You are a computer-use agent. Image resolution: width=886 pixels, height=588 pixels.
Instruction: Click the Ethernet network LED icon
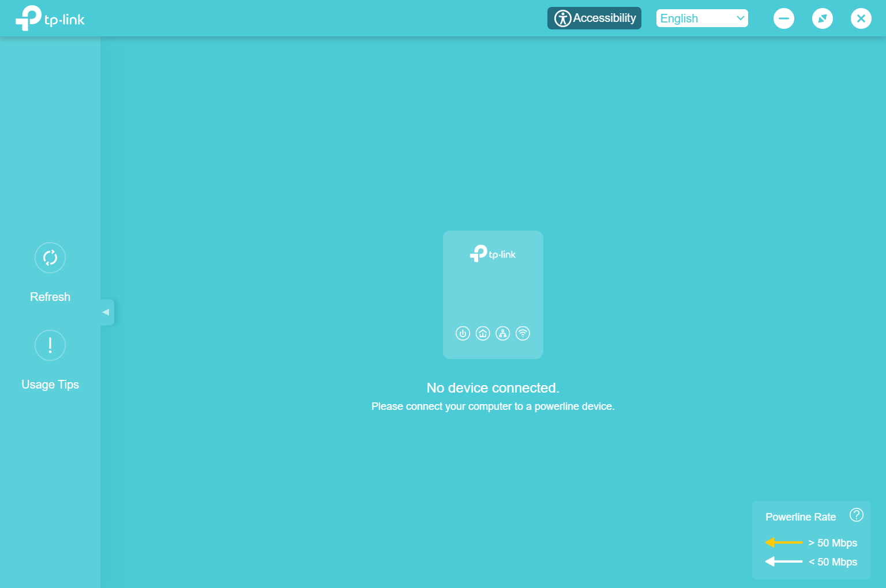pos(503,333)
